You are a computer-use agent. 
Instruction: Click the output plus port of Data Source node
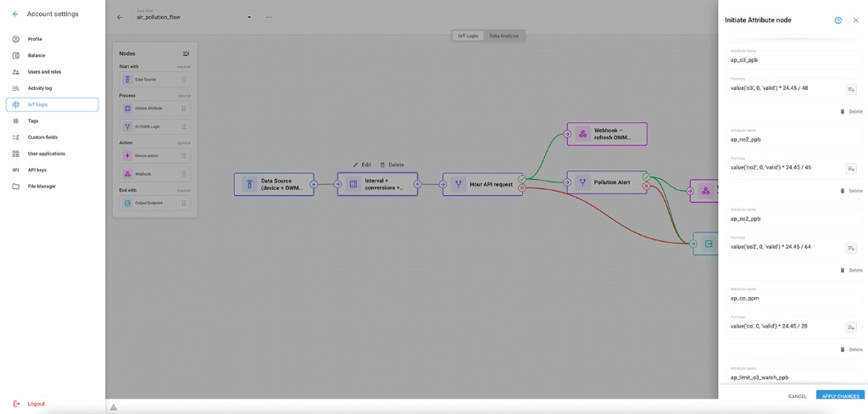tap(314, 185)
